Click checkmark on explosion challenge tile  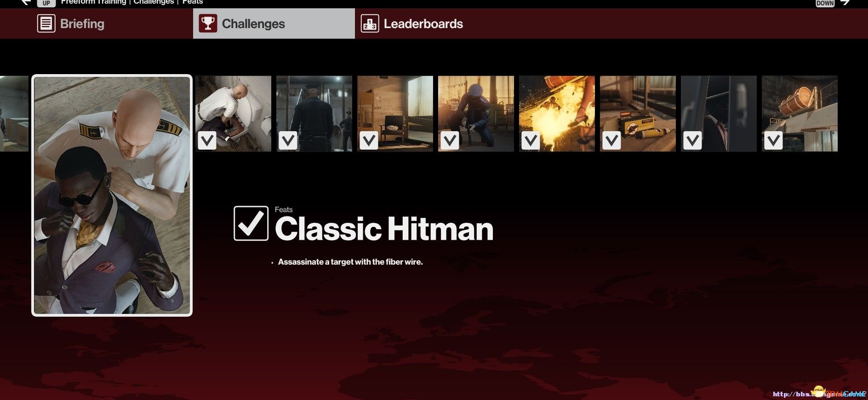point(531,140)
